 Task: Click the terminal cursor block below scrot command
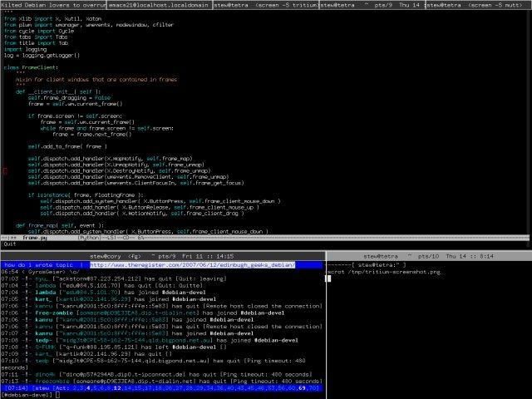point(329,278)
